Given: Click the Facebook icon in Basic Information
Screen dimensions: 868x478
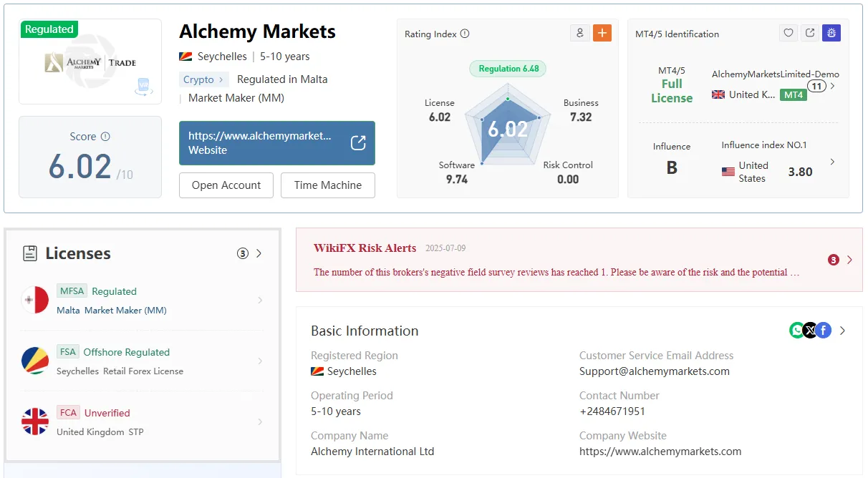Looking at the screenshot, I should tap(824, 331).
